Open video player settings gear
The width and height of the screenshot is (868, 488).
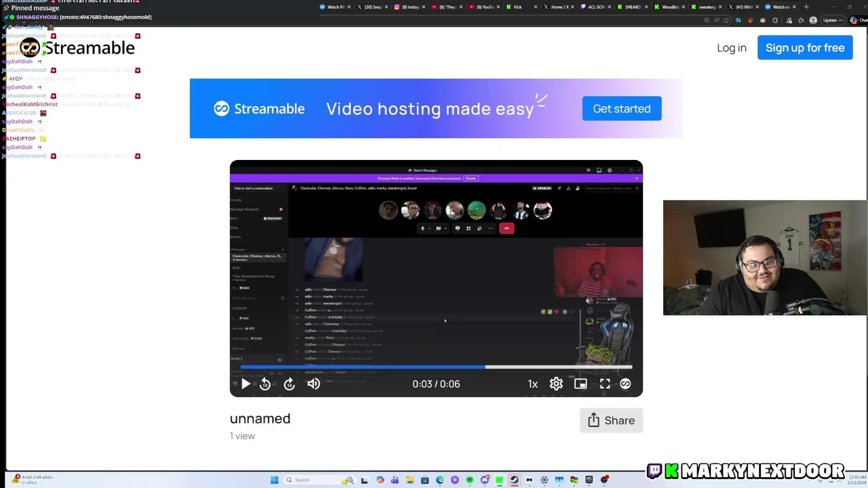556,384
